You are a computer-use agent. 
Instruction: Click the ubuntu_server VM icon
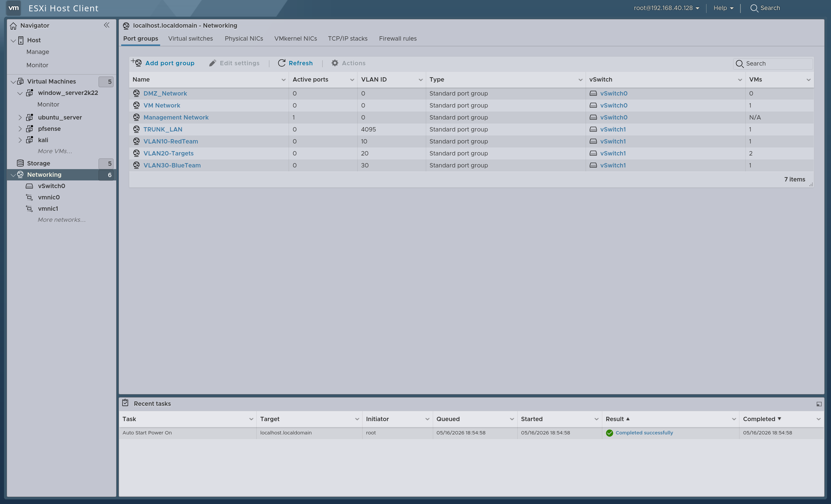pyautogui.click(x=30, y=117)
